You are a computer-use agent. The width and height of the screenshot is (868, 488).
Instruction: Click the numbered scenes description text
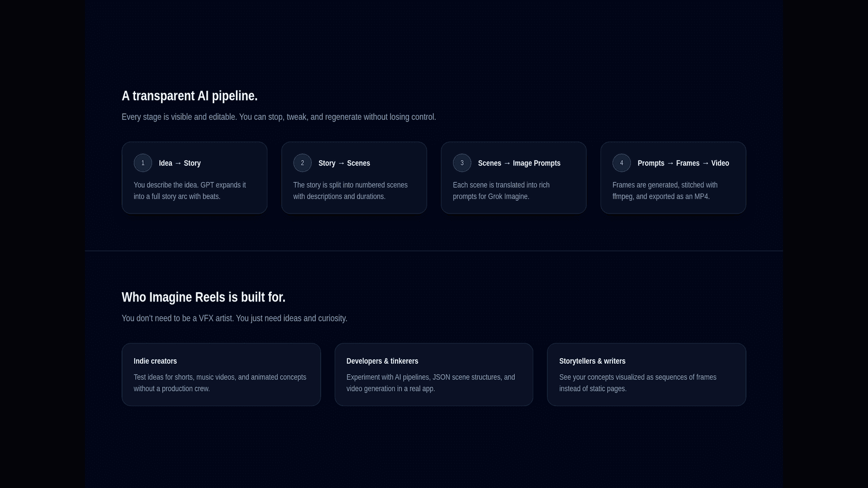(x=350, y=191)
